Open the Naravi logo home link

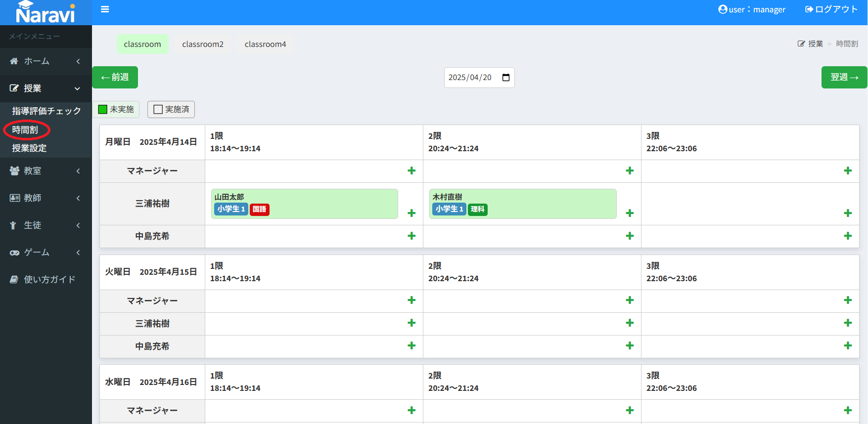(46, 12)
